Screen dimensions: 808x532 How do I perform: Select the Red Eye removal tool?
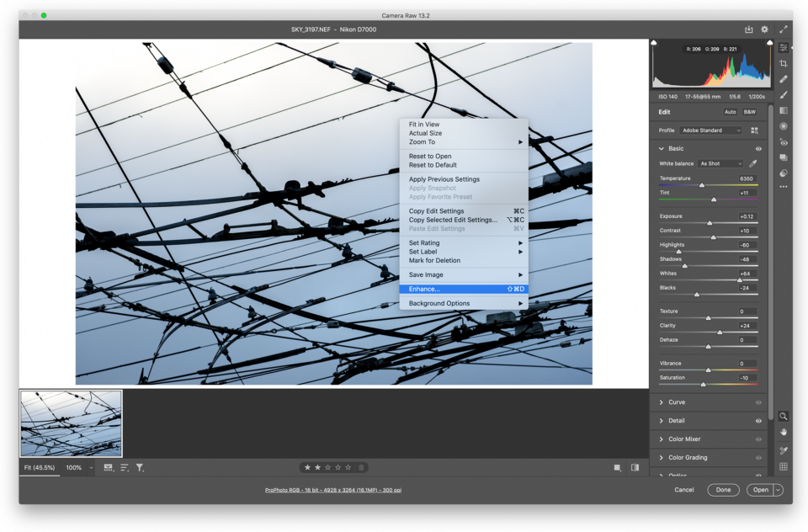[784, 142]
